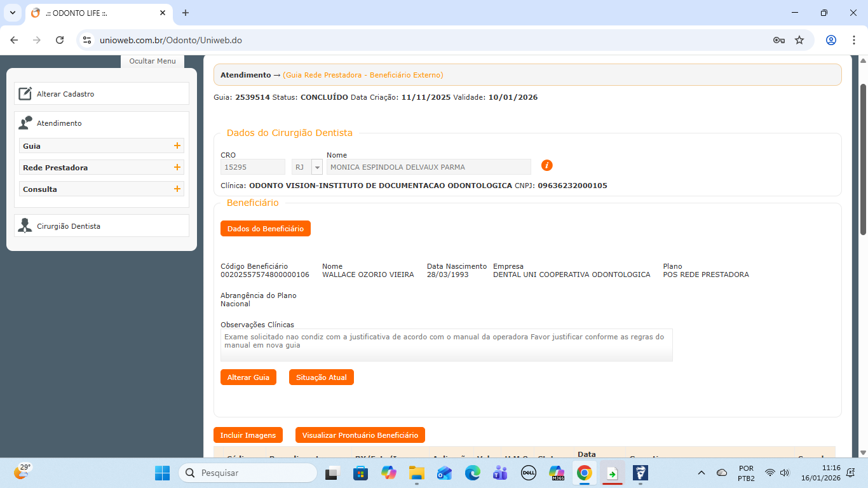Open Microsoft Edge from the taskbar
The image size is (868, 488).
472,473
